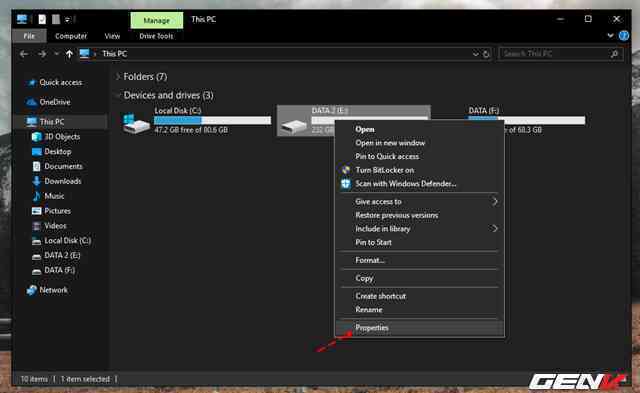Select Pin to Quick access
The height and width of the screenshot is (393, 640).
click(x=420, y=156)
